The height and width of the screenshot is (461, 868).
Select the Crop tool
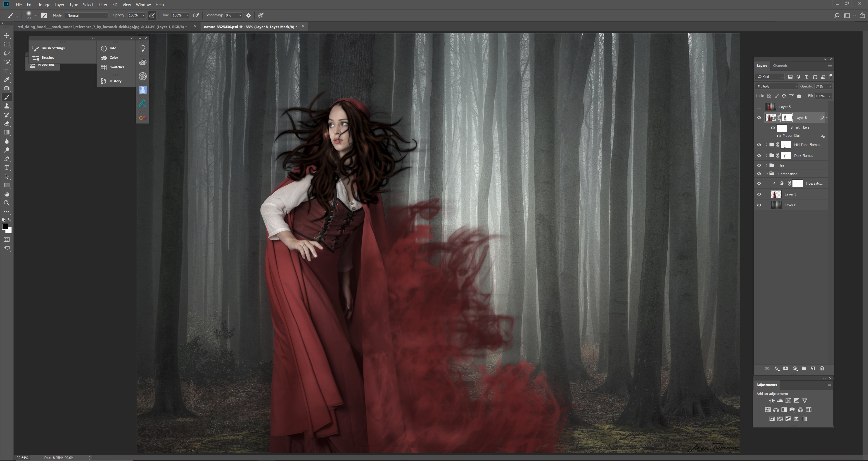(x=6, y=71)
